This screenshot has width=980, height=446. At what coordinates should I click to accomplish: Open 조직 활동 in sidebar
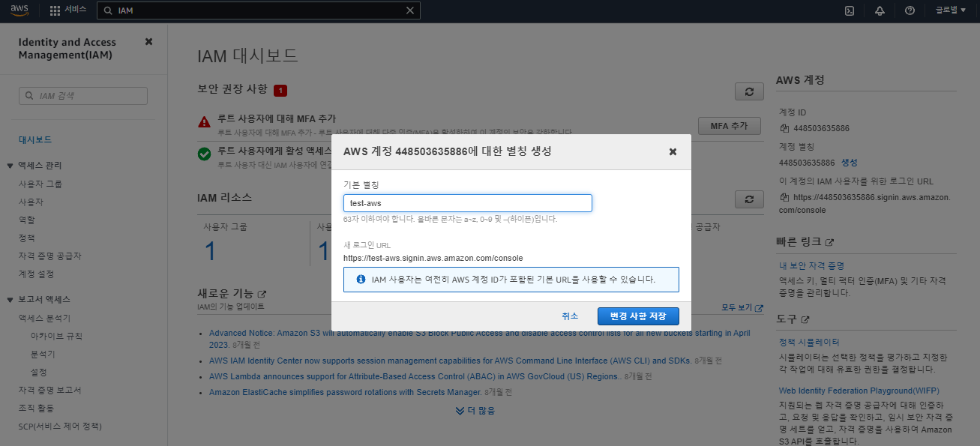(x=36, y=409)
